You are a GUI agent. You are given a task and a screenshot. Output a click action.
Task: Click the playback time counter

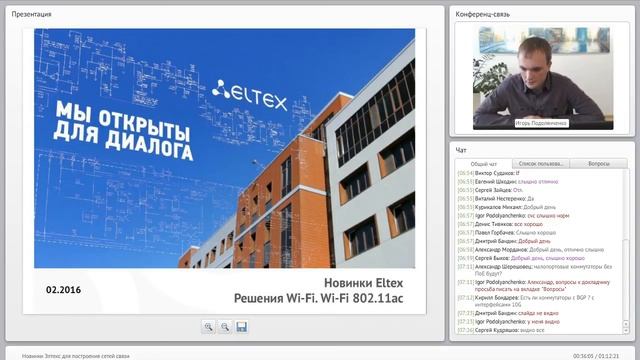(x=596, y=356)
